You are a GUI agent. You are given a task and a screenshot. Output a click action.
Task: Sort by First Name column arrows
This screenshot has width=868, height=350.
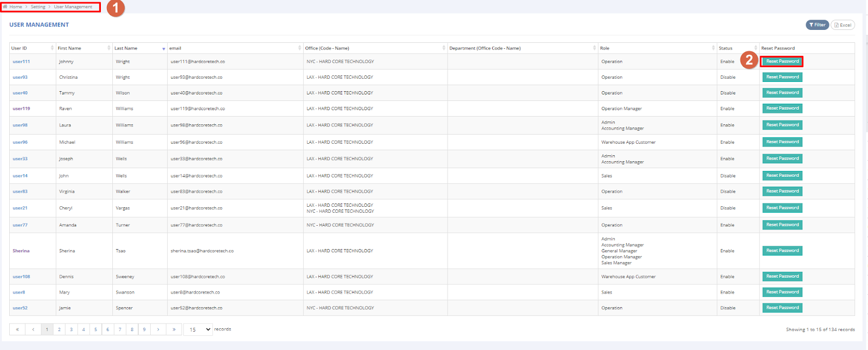coord(109,48)
